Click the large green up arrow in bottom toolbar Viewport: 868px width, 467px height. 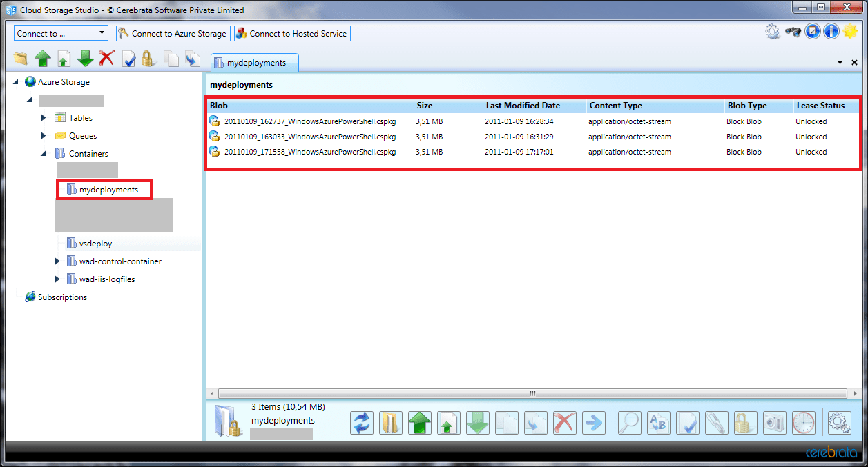point(420,422)
